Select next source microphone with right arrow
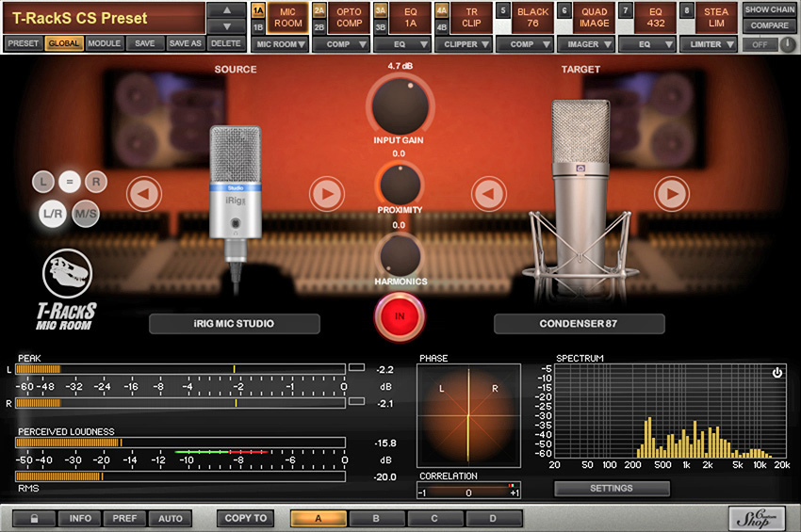 click(x=326, y=194)
